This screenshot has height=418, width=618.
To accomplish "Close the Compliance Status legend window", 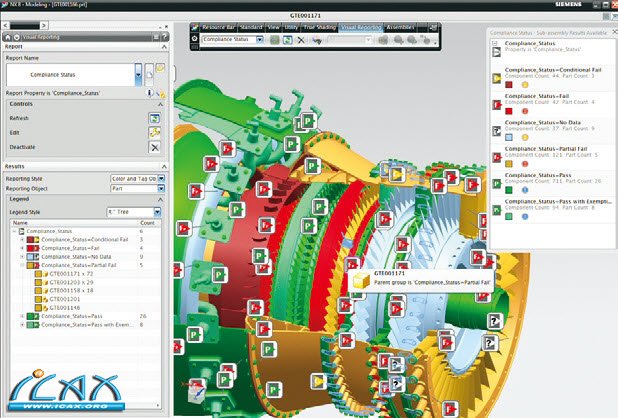I will [615, 33].
